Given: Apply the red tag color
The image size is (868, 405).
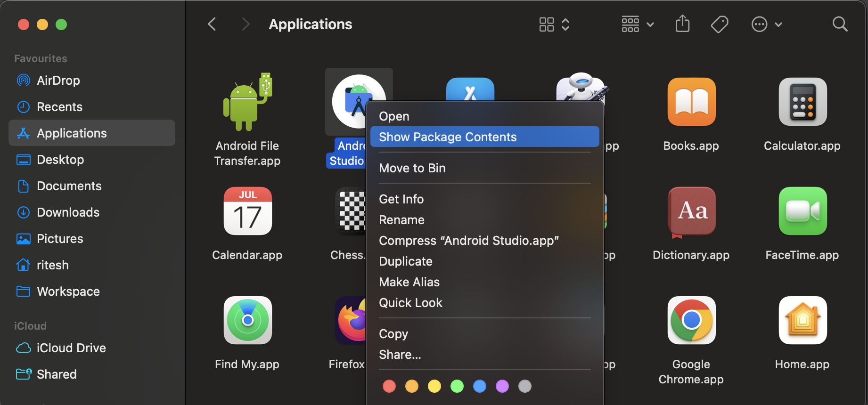Looking at the screenshot, I should 389,386.
